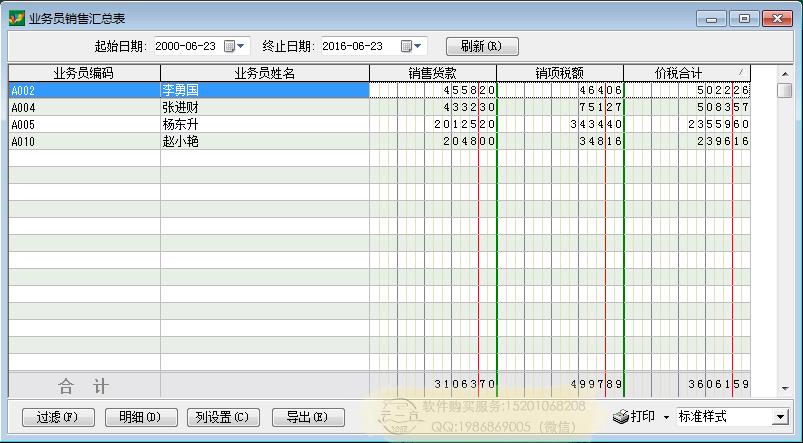Open 明细 details for the selected salesperson
Screen dimensions: 803x443
coord(139,416)
